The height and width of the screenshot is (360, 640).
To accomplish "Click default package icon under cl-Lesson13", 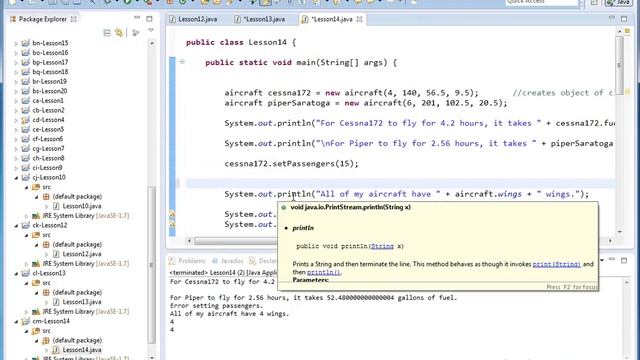I will [x=46, y=293].
